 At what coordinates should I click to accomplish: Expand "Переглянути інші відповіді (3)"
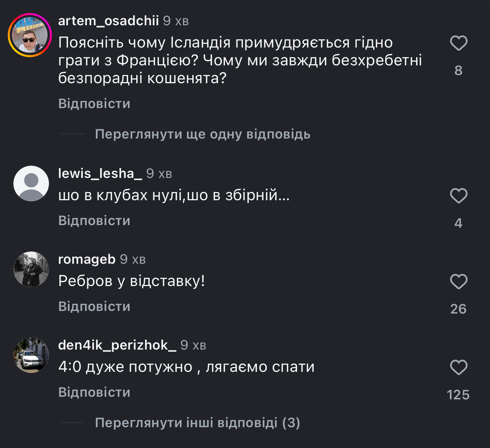coord(197,423)
